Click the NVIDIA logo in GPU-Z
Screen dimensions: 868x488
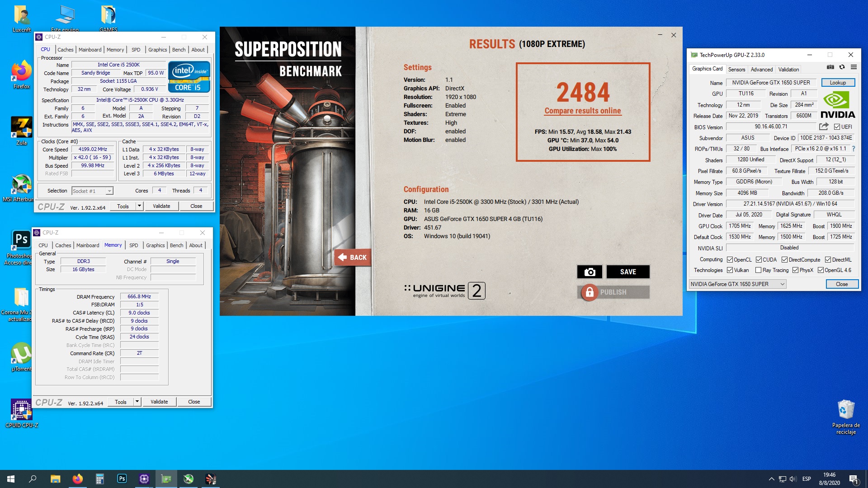(x=838, y=105)
